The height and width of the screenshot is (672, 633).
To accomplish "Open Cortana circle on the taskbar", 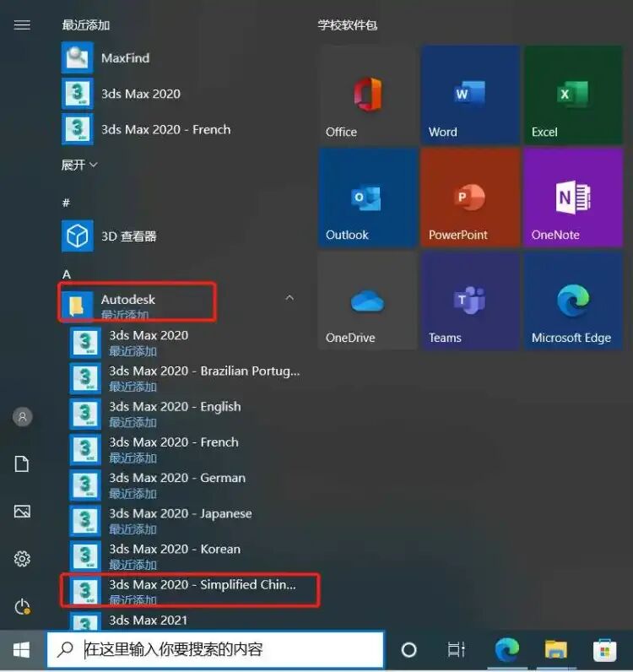I will coord(408,650).
